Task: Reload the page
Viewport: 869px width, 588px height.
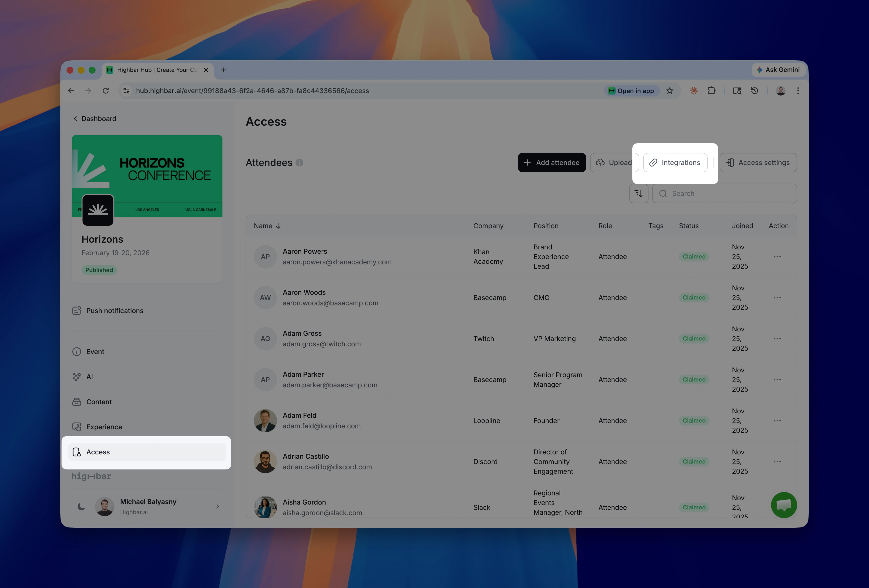Action: coord(106,91)
